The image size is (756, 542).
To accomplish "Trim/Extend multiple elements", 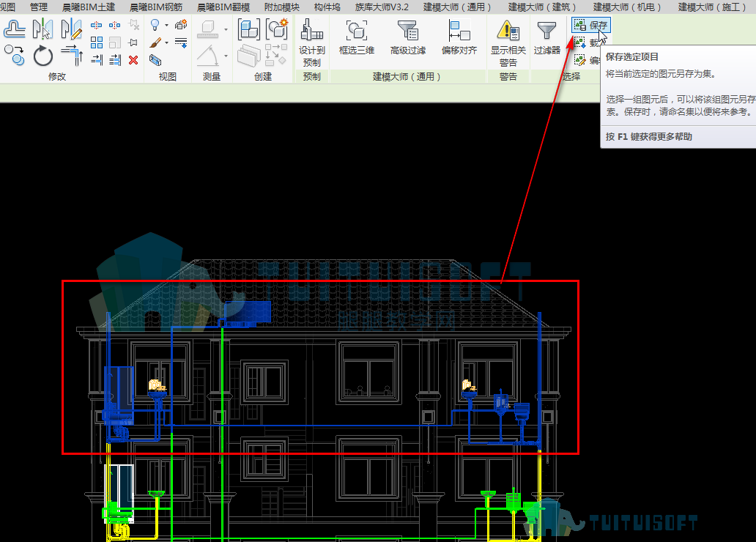I will tap(115, 60).
